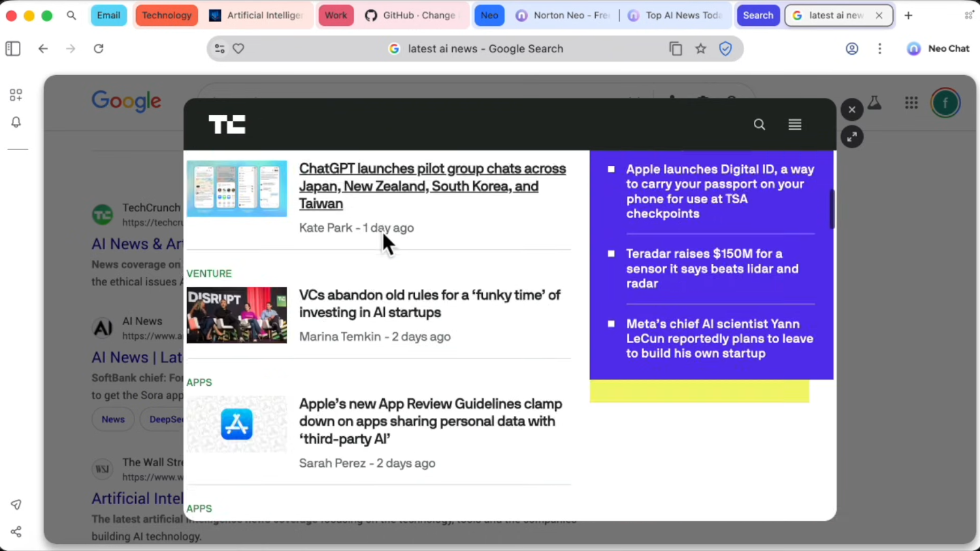Screen dimensions: 980x551
Task: Click the paper plane icon in left sidebar
Action: 16,505
